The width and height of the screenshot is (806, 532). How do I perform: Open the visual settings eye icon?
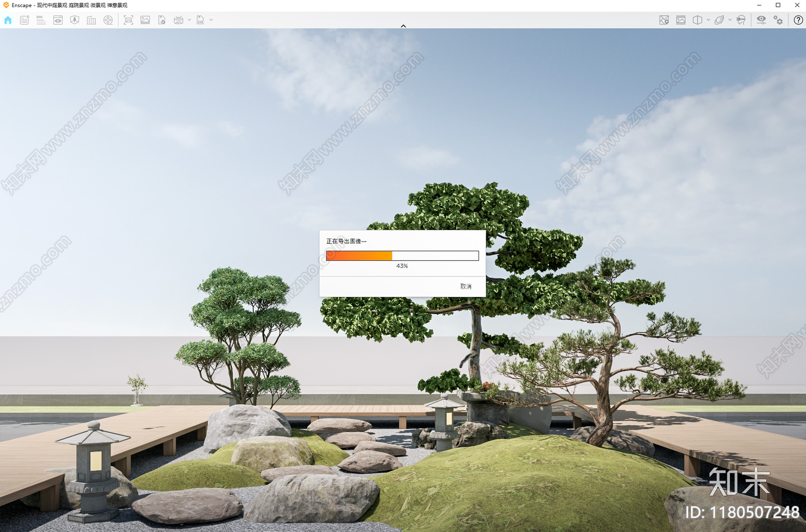tap(761, 20)
